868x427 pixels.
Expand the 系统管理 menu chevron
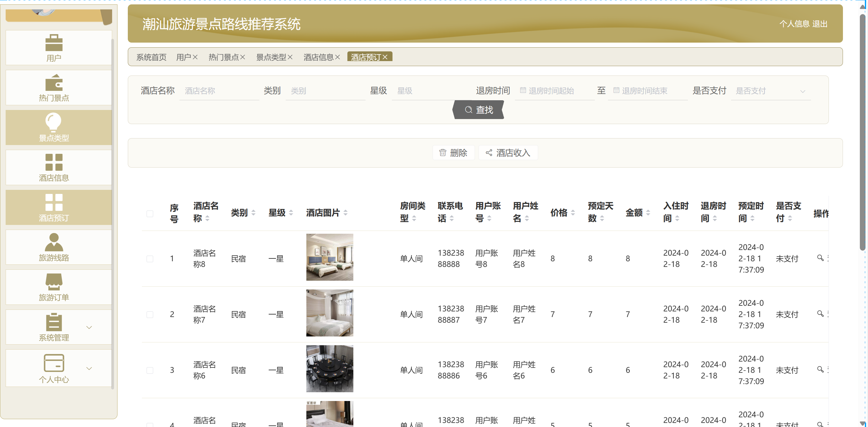89,327
